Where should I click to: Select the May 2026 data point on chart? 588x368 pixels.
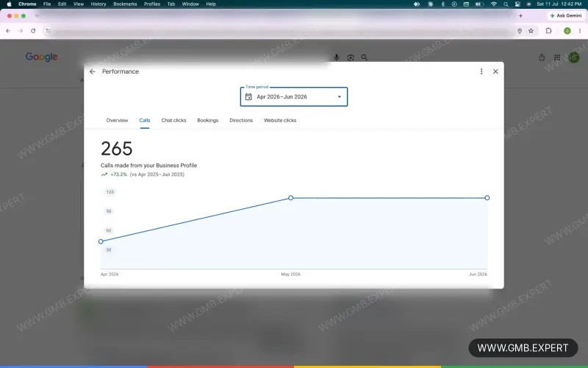290,198
